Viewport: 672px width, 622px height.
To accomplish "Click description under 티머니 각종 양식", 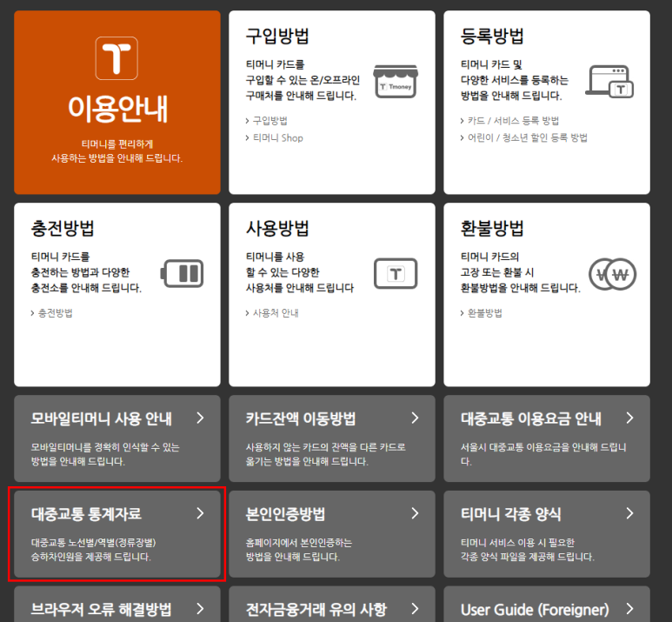I will point(528,550).
